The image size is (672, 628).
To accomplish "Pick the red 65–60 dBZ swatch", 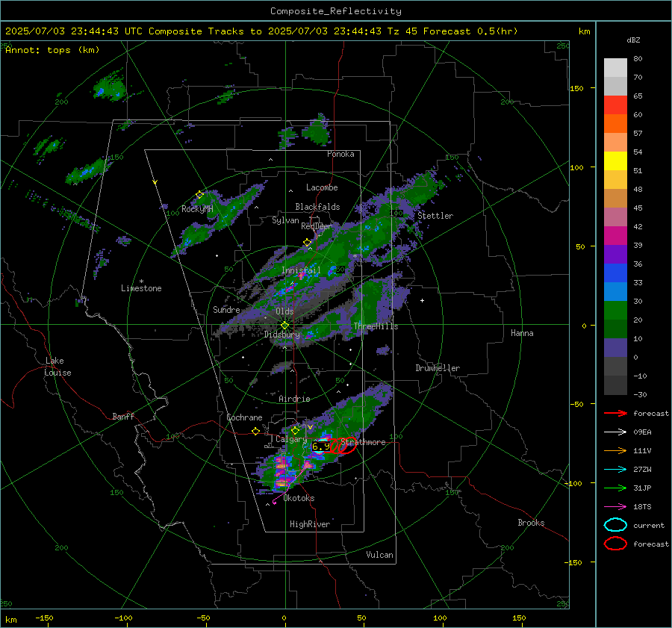I will point(615,105).
